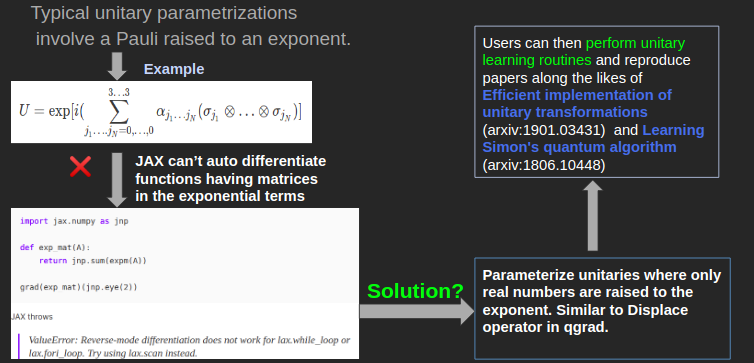Click the arxiv:1806.10448 reference

[543, 165]
